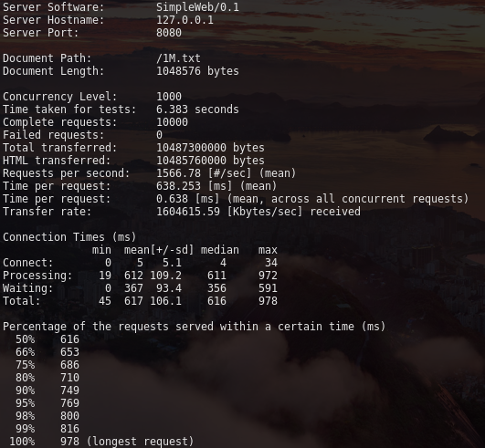The image size is (485, 448).
Task: Click the Total transferred value 10487300000 bytes
Action: click(210, 148)
